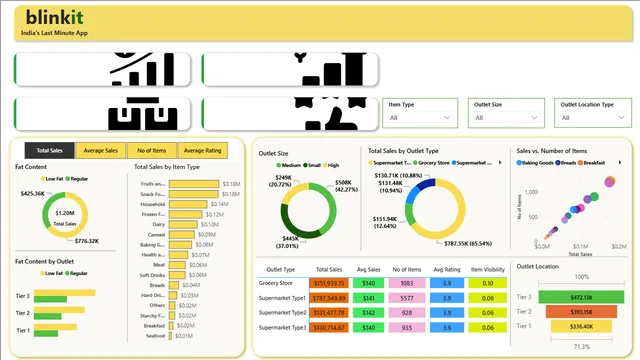
Task: Select Regular legend in Fat Content chart
Action: [76, 179]
